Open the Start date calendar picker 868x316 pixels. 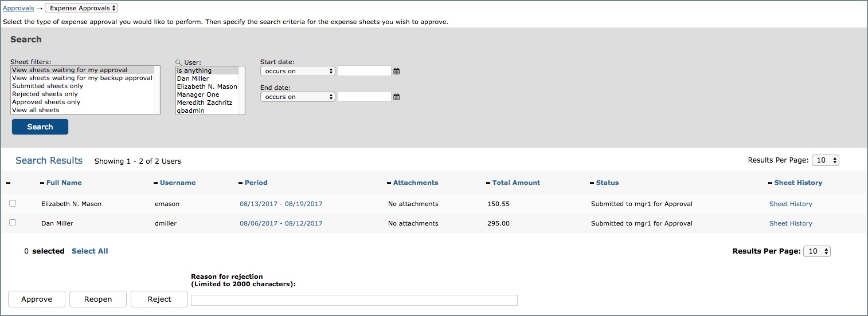click(396, 72)
